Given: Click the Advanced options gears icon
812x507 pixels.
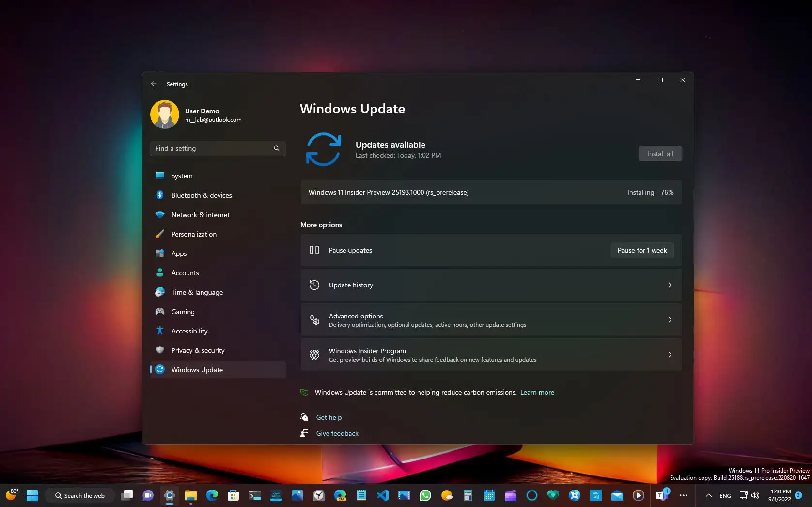Looking at the screenshot, I should pyautogui.click(x=314, y=320).
